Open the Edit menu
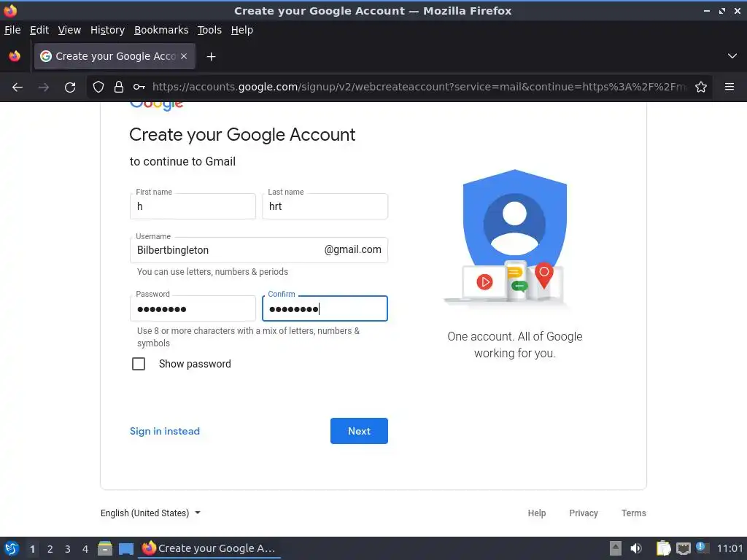 39,30
